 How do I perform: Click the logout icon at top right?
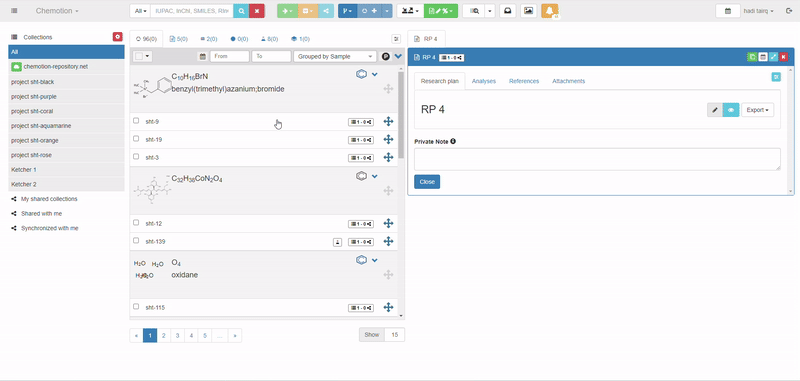click(789, 11)
